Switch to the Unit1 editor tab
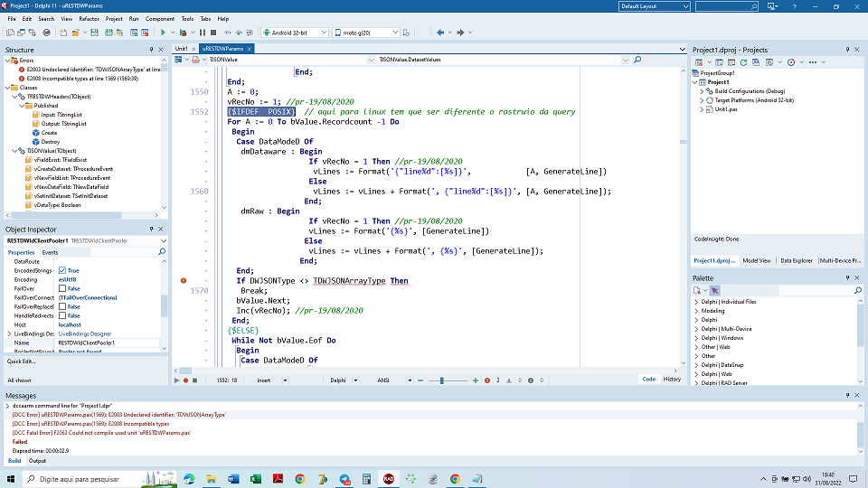868x488 pixels. point(182,48)
